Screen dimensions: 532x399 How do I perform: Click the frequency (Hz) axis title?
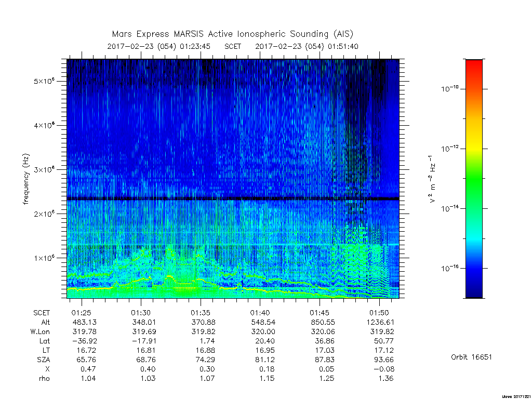point(26,179)
